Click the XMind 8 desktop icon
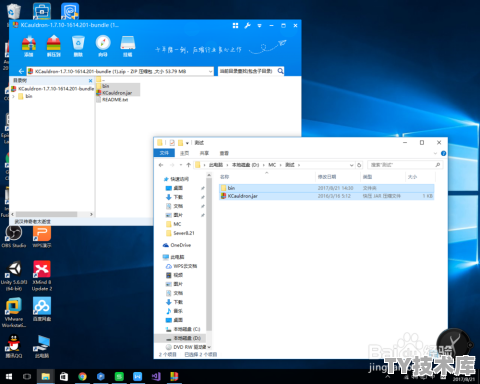This screenshot has width=480, height=384. [x=42, y=276]
